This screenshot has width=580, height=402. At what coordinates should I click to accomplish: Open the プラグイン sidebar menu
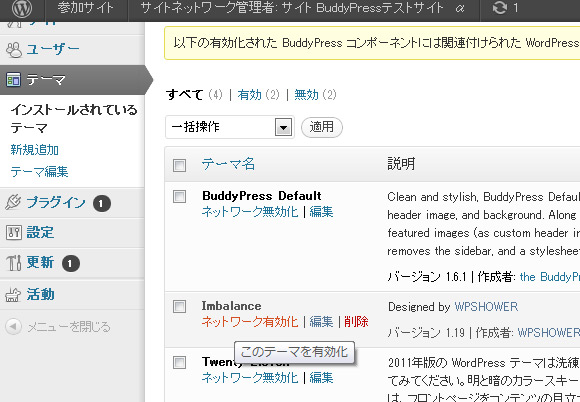(56, 203)
